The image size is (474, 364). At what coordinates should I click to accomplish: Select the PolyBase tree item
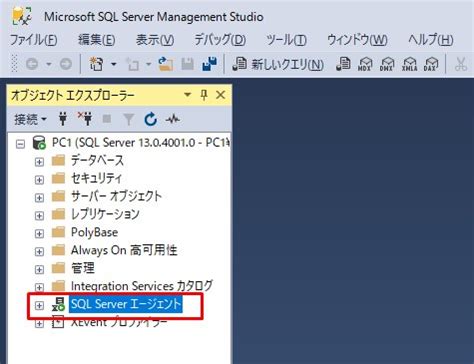pyautogui.click(x=94, y=232)
